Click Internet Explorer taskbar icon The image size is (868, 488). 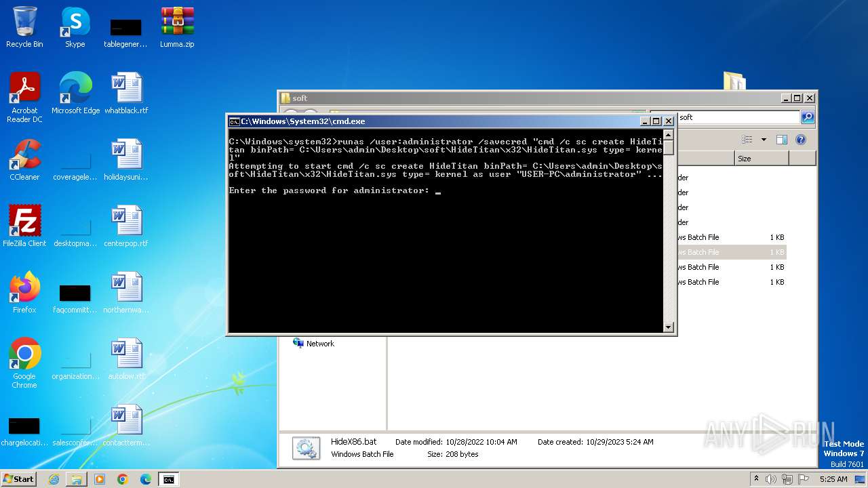[x=54, y=479]
